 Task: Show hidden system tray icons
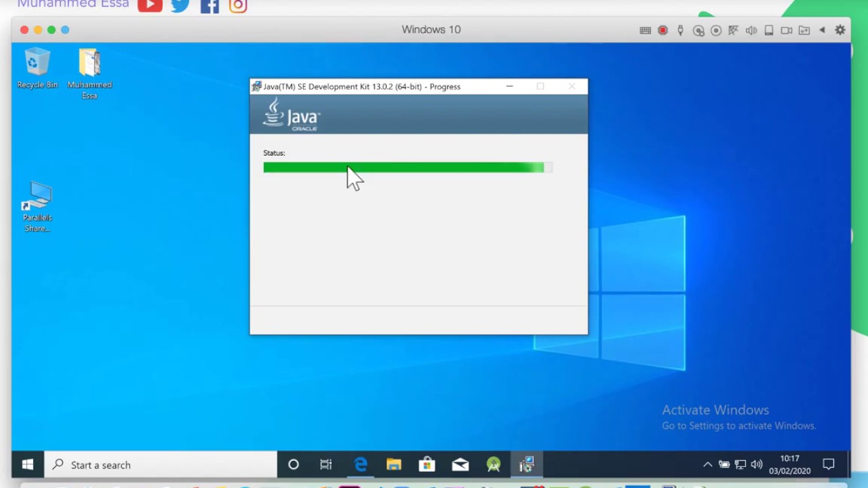[707, 465]
